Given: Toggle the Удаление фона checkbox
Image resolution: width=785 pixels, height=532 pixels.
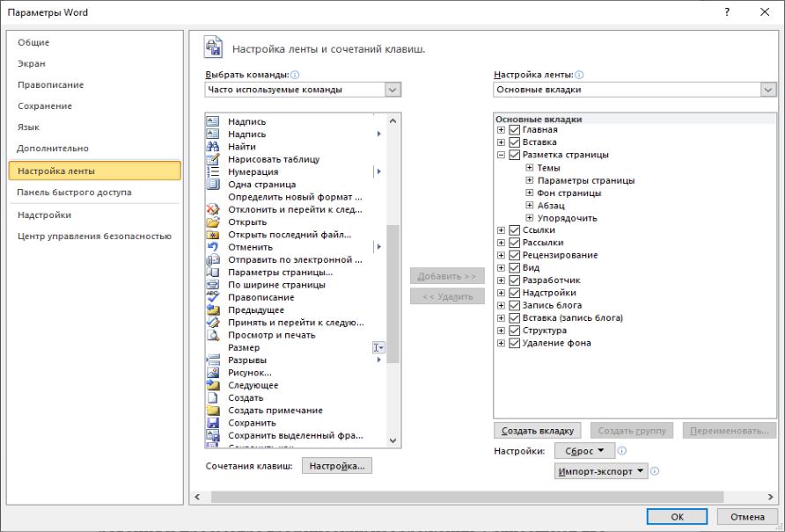Looking at the screenshot, I should [x=514, y=343].
